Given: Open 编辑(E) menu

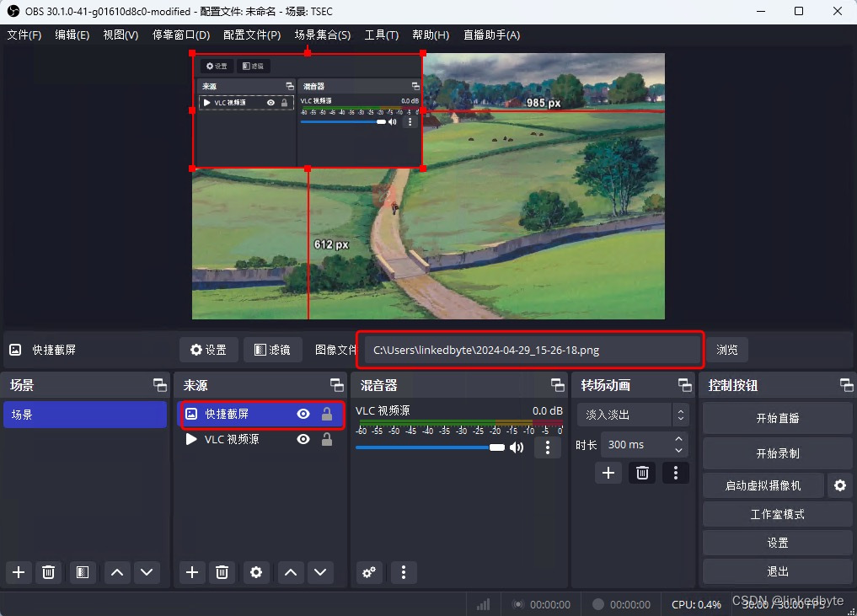Looking at the screenshot, I should coord(72,35).
